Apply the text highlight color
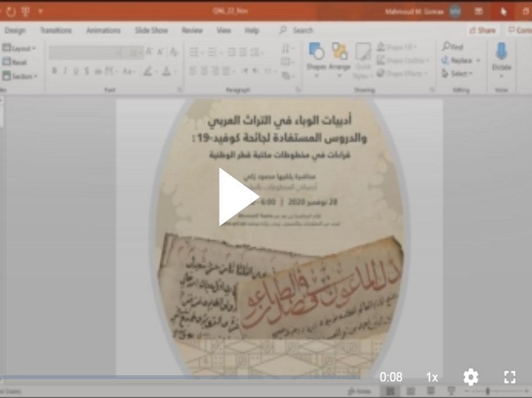 click(148, 71)
